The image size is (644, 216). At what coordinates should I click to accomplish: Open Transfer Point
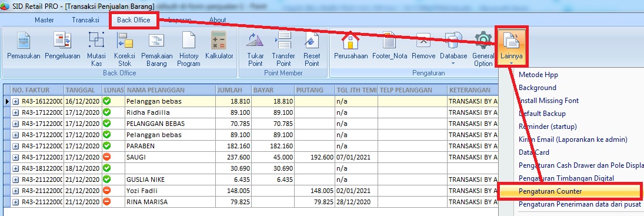coord(283,49)
